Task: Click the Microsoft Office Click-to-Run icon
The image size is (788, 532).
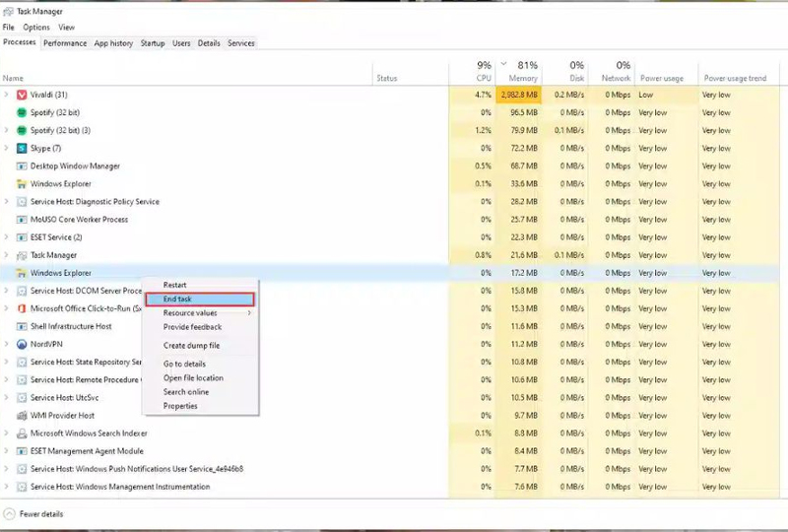Action: point(22,308)
